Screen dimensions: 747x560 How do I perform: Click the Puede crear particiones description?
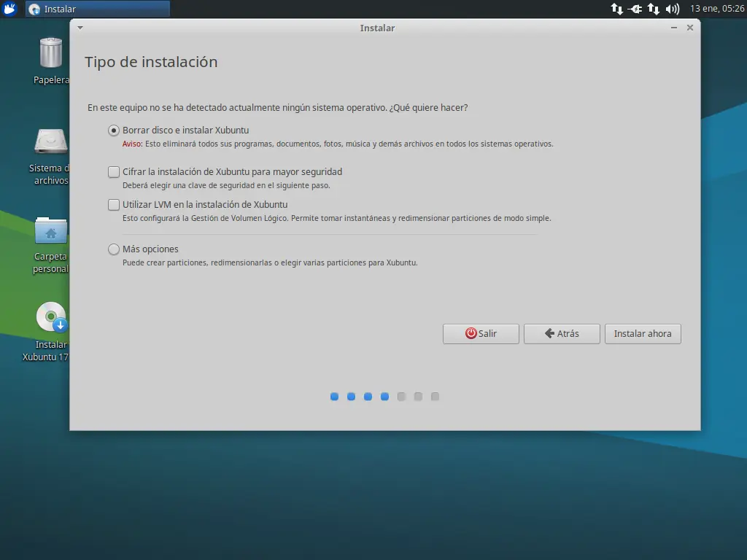[x=270, y=262]
